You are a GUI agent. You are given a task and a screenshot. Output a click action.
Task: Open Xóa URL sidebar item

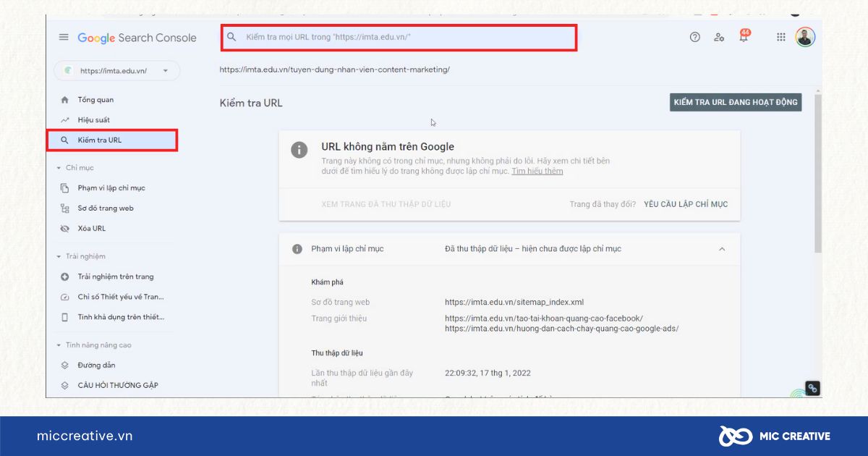(92, 229)
